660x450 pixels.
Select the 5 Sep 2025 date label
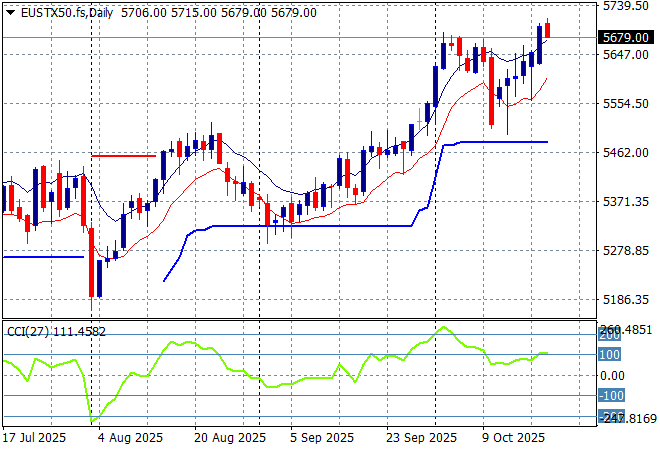click(321, 438)
